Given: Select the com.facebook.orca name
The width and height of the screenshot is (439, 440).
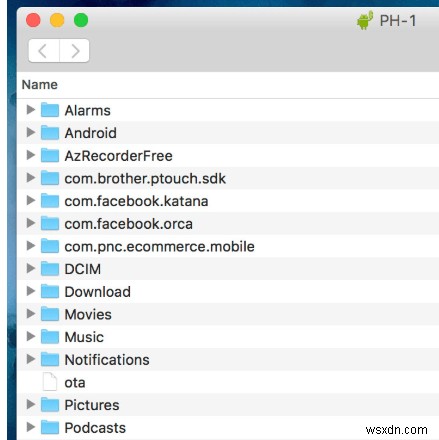Looking at the screenshot, I should (x=128, y=224).
